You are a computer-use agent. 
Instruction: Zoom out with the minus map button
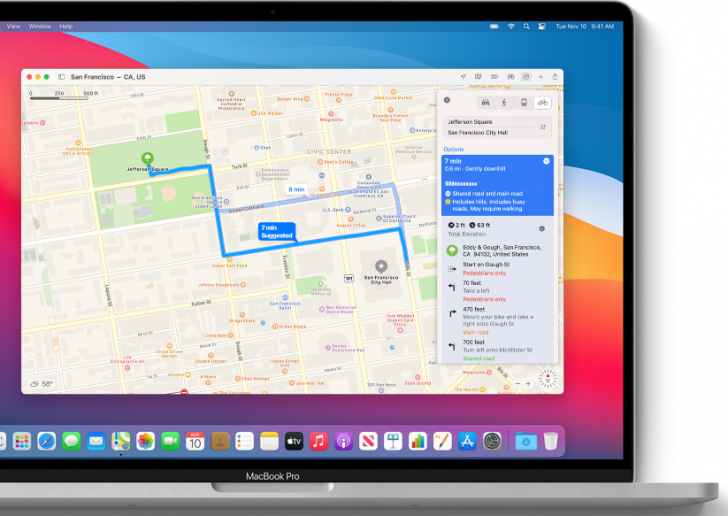[518, 384]
